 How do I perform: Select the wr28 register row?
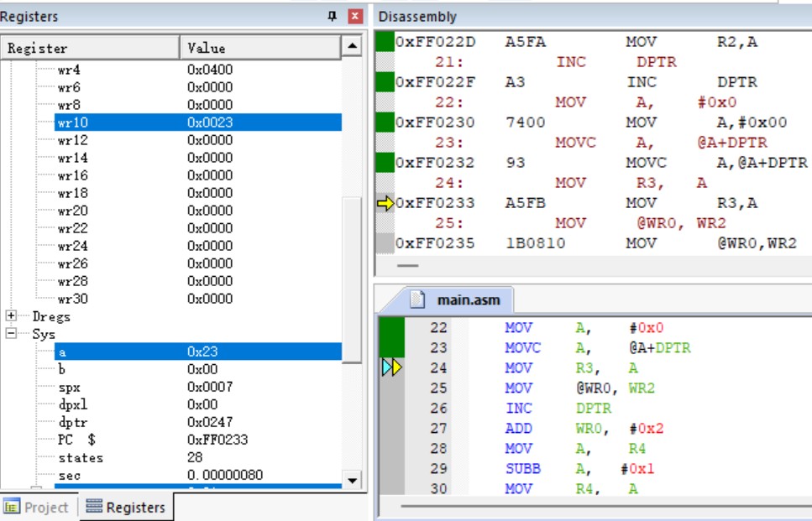198,281
